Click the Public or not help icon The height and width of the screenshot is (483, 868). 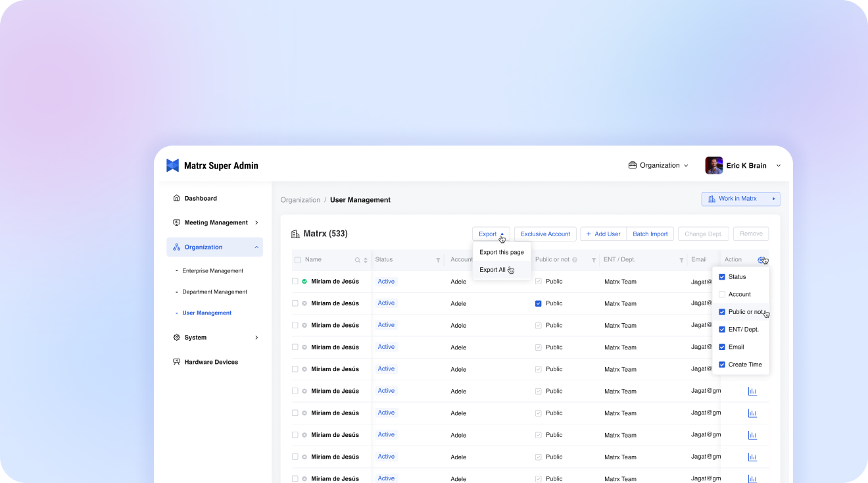click(x=575, y=260)
